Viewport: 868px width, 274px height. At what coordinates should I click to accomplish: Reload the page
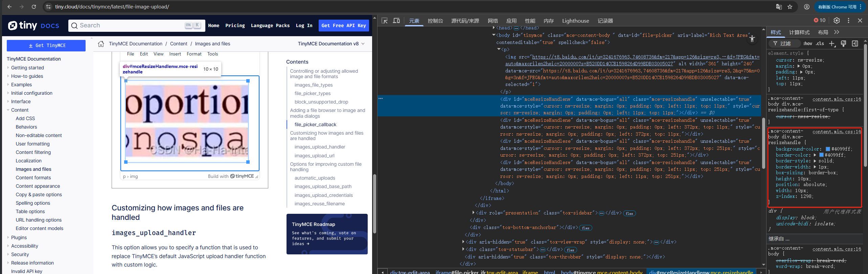pyautogui.click(x=34, y=7)
